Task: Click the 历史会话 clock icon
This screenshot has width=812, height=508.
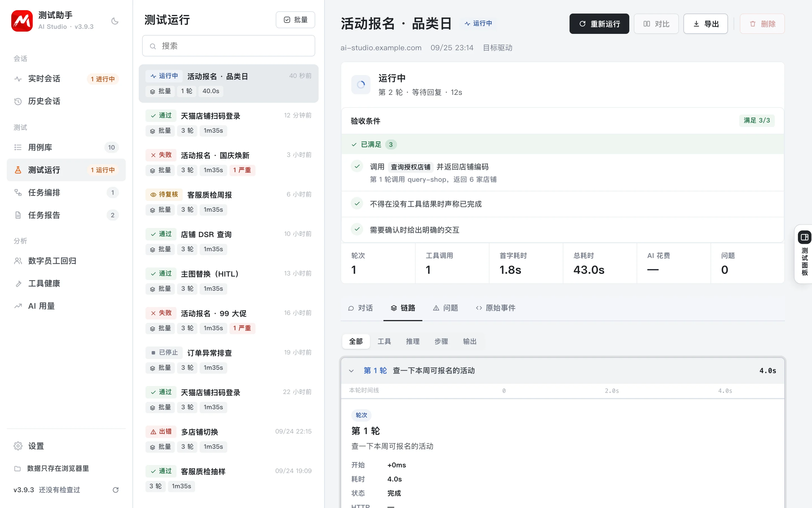Action: (18, 101)
